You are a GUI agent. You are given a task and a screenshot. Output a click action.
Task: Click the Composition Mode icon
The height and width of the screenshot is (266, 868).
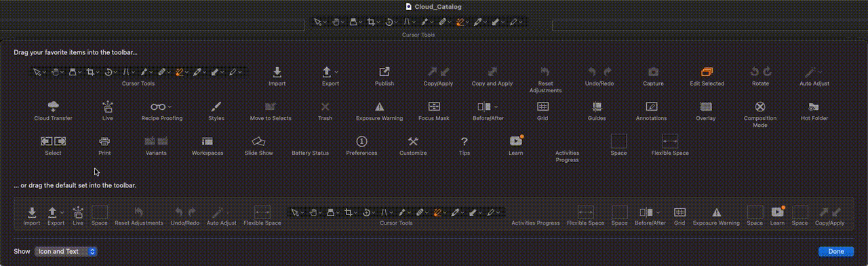pyautogui.click(x=760, y=107)
